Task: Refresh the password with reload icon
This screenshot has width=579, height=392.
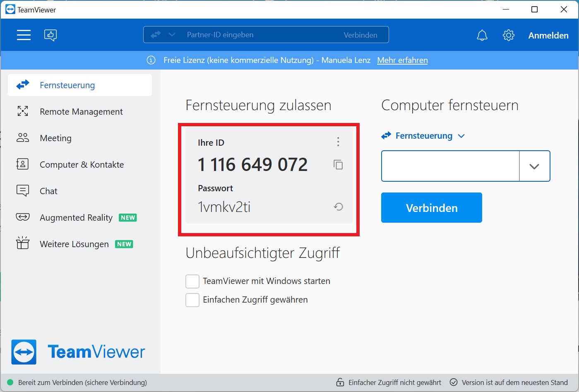Action: [x=338, y=207]
